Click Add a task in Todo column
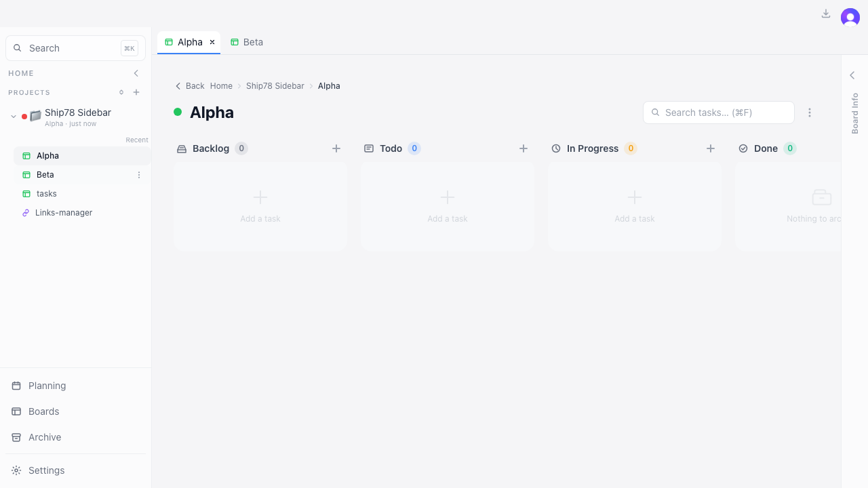 point(448,206)
